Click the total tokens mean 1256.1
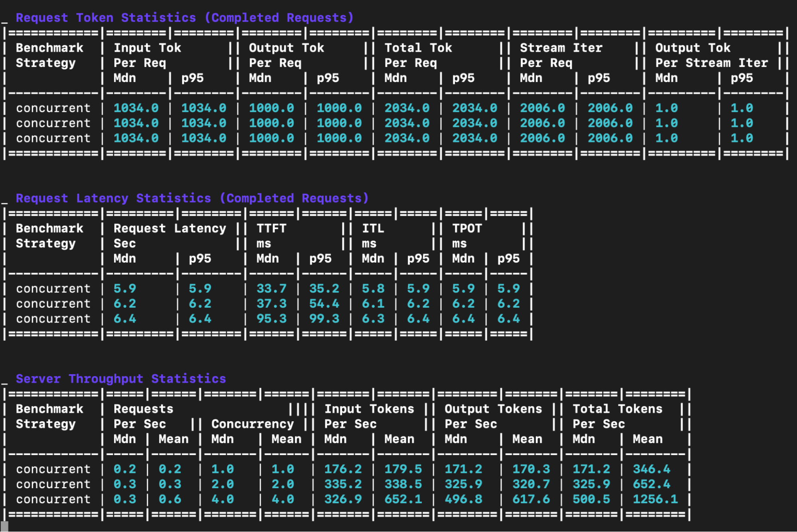 pos(655,499)
